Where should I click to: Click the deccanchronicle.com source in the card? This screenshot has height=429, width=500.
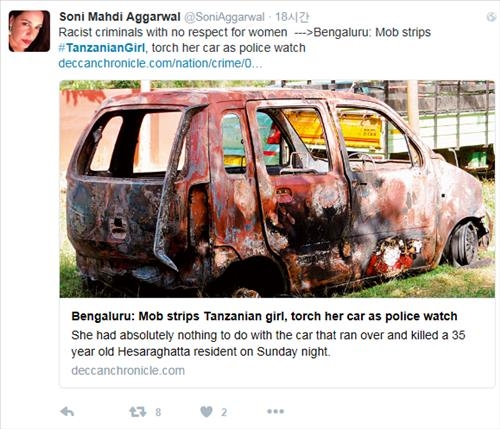pyautogui.click(x=128, y=371)
